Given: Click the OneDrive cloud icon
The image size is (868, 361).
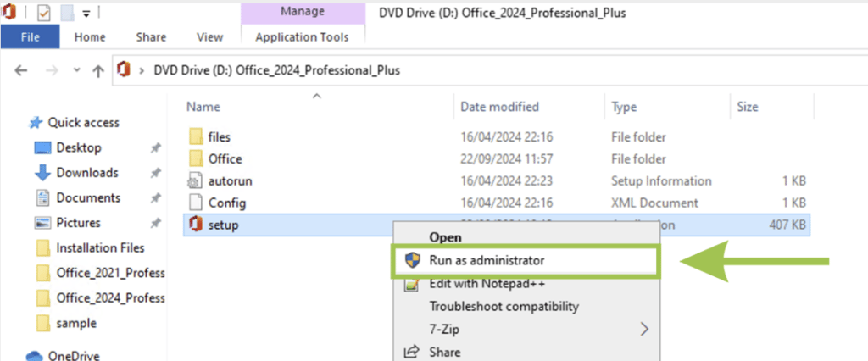Looking at the screenshot, I should [34, 355].
